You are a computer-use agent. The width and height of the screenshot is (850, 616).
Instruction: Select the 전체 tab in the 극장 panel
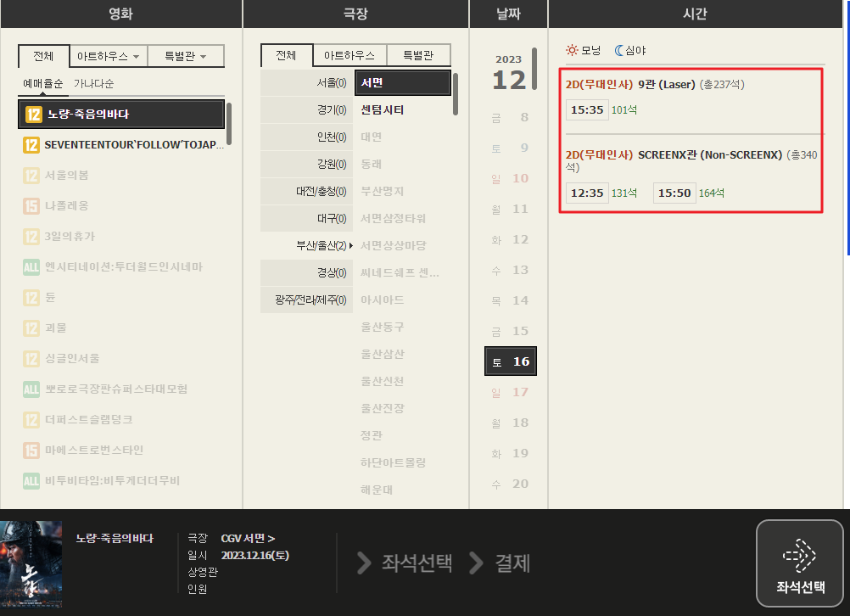click(x=287, y=54)
